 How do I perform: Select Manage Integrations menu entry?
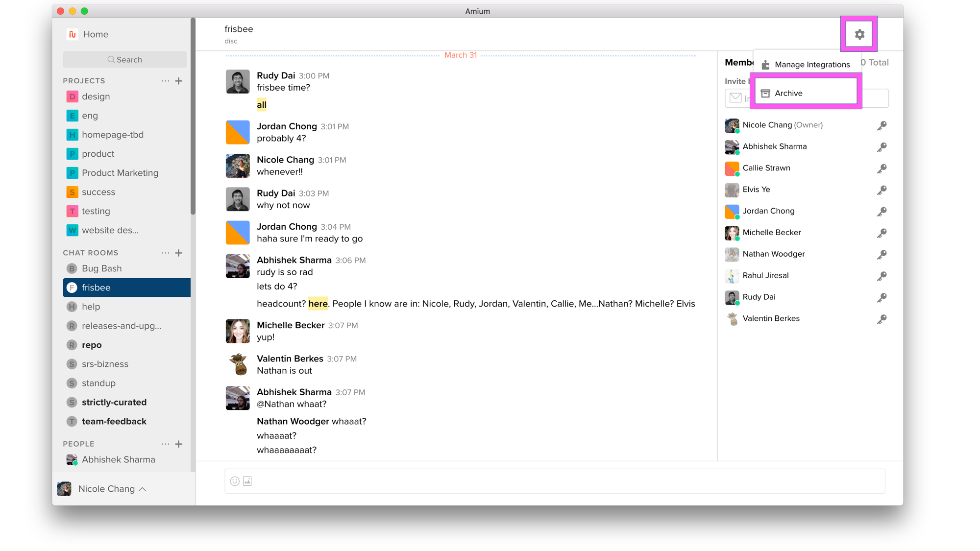tap(806, 65)
